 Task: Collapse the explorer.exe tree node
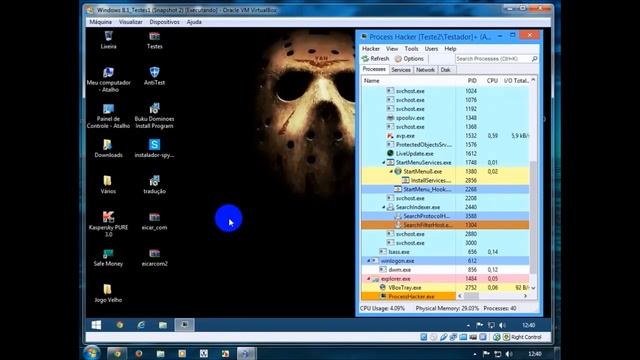point(369,279)
